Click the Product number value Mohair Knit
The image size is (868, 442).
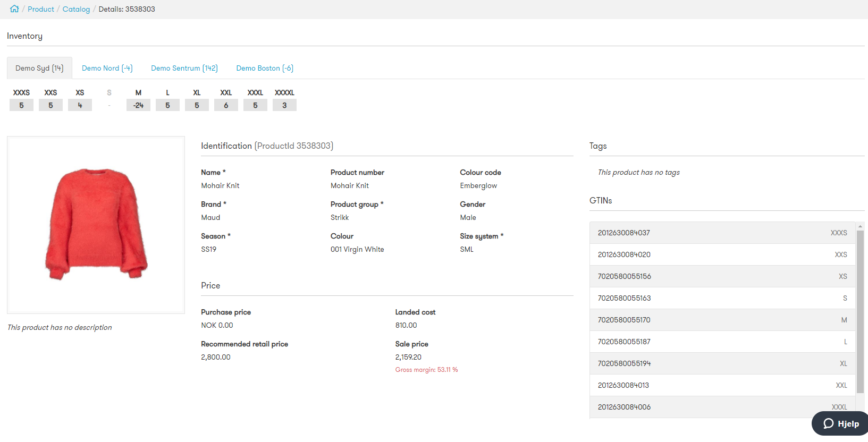click(x=350, y=185)
